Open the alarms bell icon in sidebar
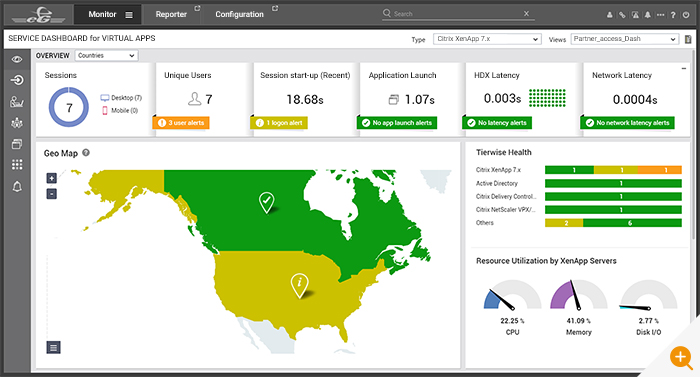Viewport: 700px width, 377px height. [17, 186]
